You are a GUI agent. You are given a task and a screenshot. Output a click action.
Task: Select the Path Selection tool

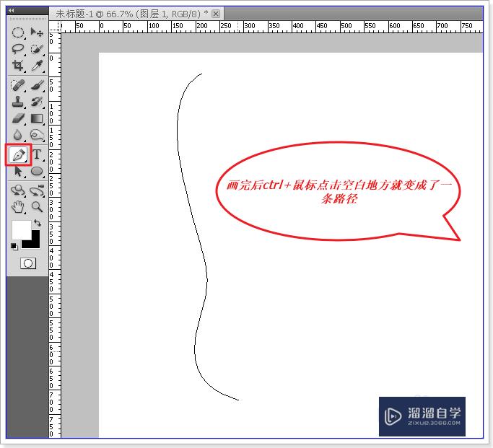18,172
